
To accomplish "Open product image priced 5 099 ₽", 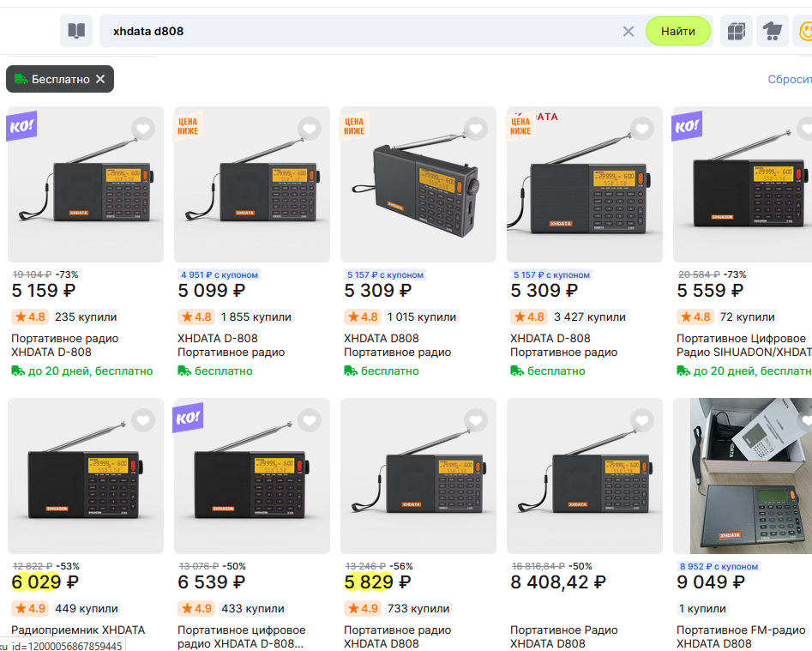I will coord(252,184).
